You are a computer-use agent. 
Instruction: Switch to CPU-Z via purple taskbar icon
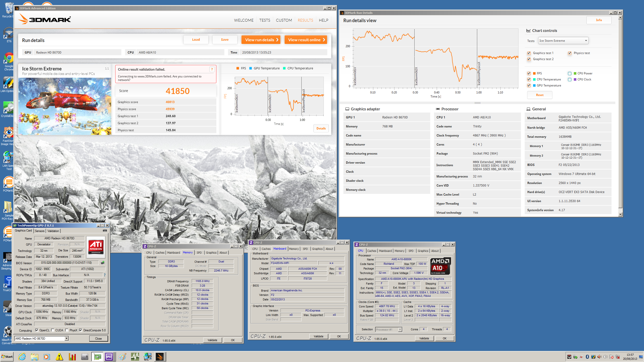pos(109,357)
